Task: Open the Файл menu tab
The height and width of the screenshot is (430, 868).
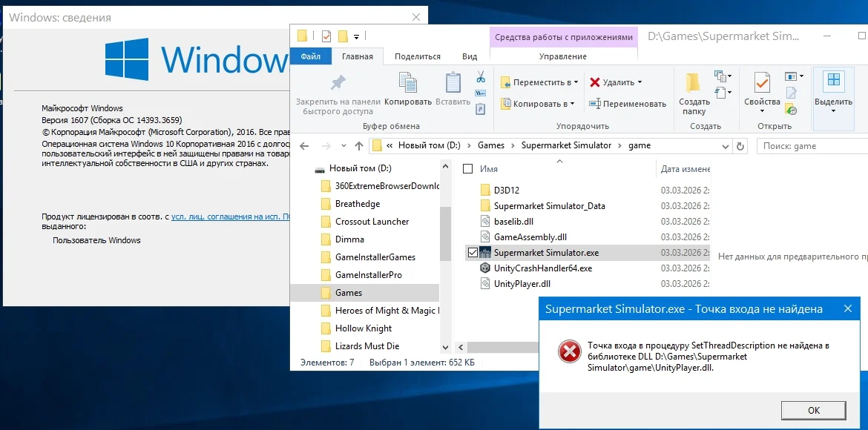Action: [x=311, y=56]
